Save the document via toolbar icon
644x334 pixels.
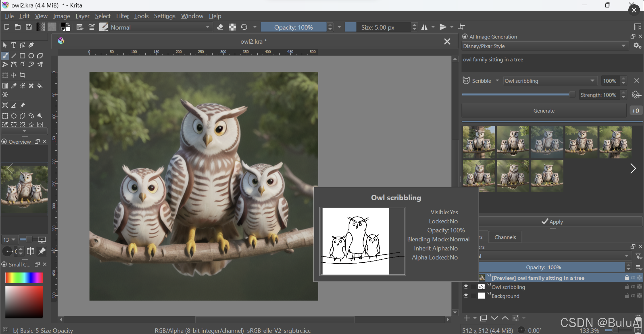[x=29, y=27]
